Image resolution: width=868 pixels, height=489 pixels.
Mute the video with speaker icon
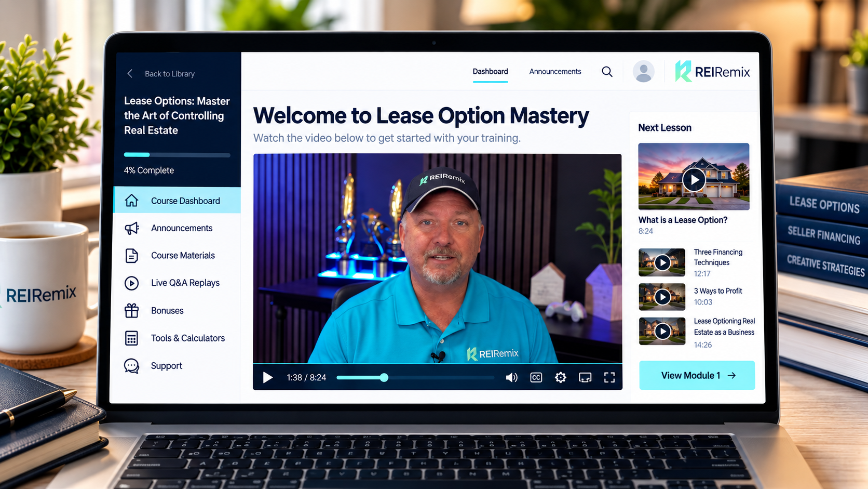[511, 377]
